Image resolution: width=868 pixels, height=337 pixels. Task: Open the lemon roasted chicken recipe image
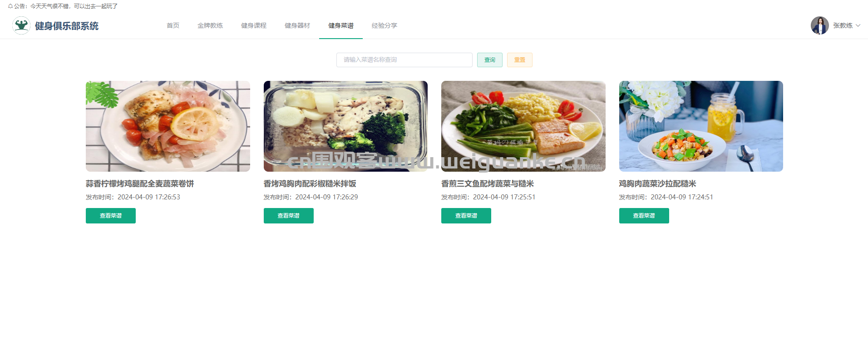point(168,126)
